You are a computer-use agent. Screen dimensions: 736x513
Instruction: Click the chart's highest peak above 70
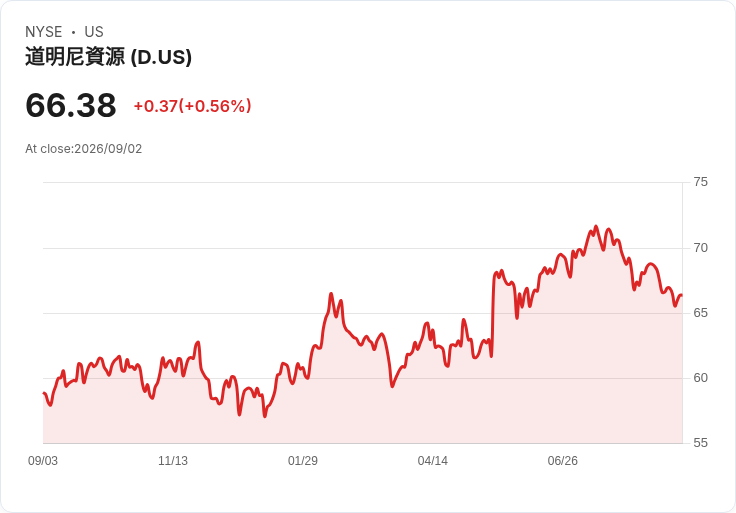[596, 227]
